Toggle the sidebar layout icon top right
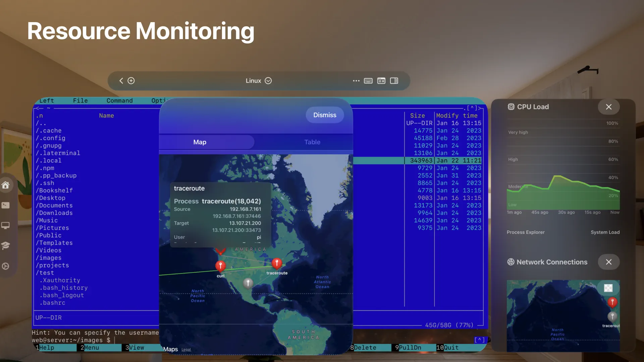This screenshot has width=644, height=362. [394, 81]
